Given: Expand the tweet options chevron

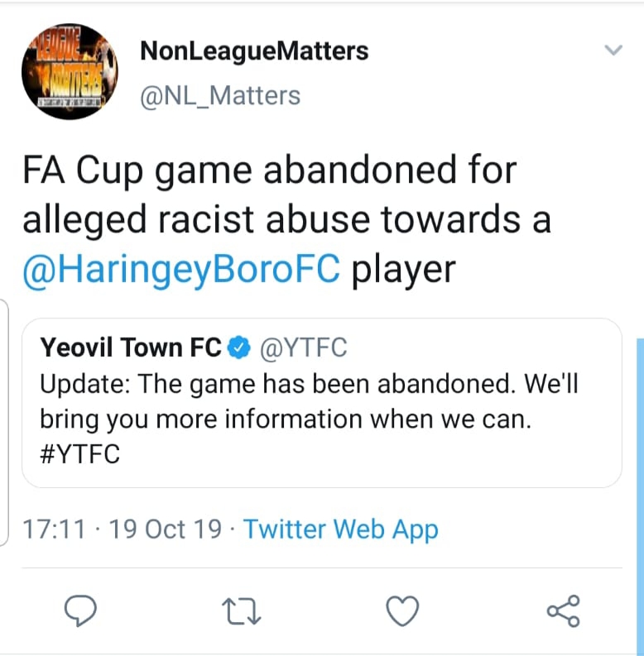Looking at the screenshot, I should pyautogui.click(x=614, y=50).
